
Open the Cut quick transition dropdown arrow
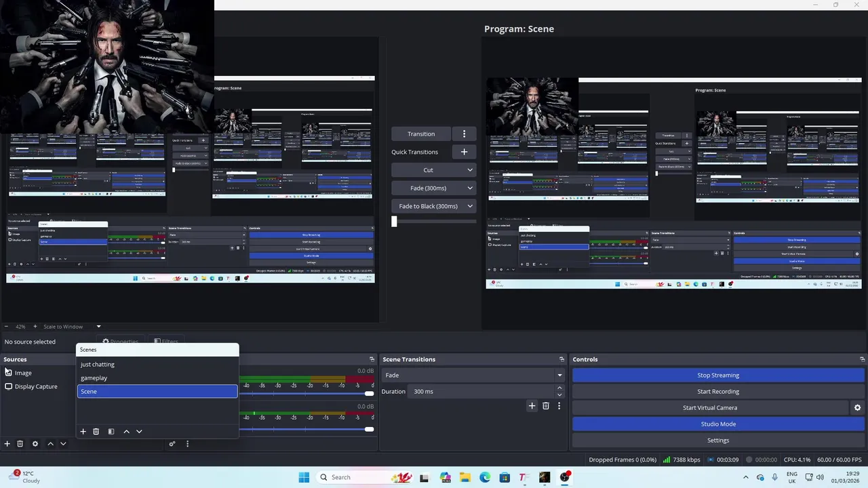coord(470,170)
